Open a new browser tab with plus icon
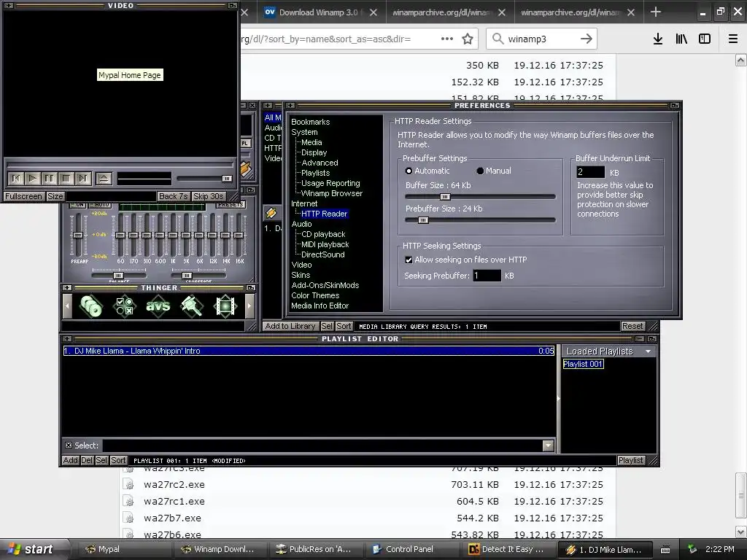The width and height of the screenshot is (747, 560). tap(656, 12)
